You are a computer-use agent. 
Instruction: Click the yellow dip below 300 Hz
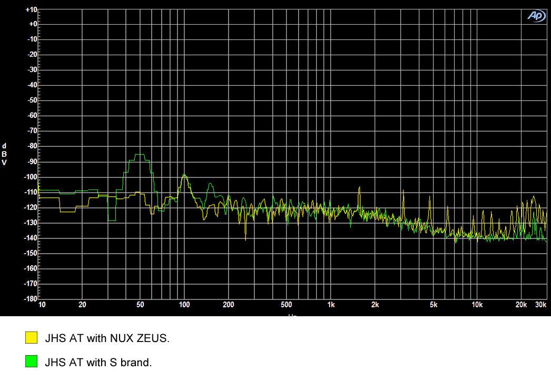tap(245, 238)
